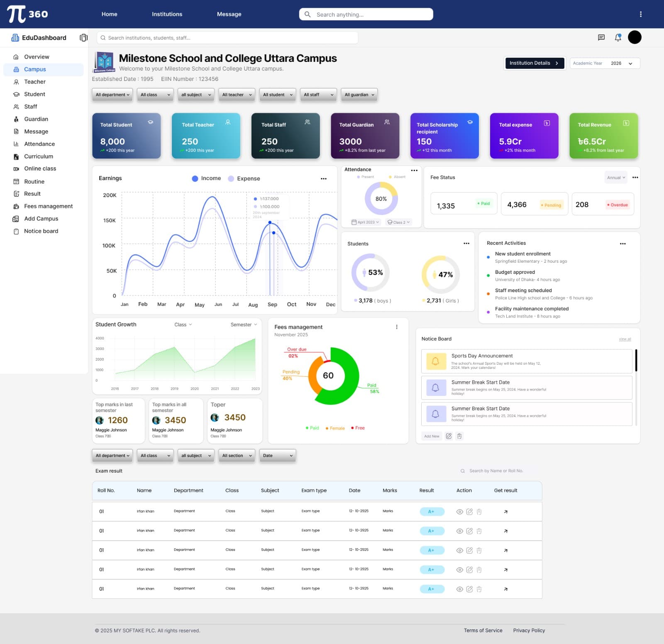
Task: Delete the first exam result row
Action: [479, 512]
